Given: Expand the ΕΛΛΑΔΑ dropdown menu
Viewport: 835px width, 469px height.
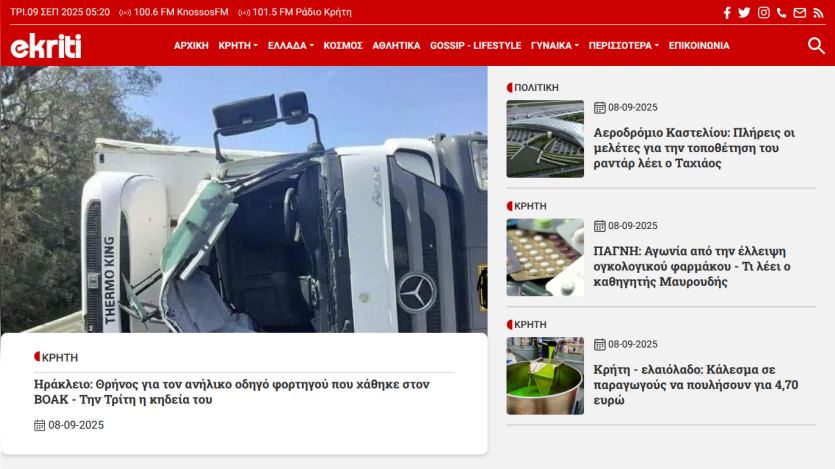Looking at the screenshot, I should [x=291, y=46].
